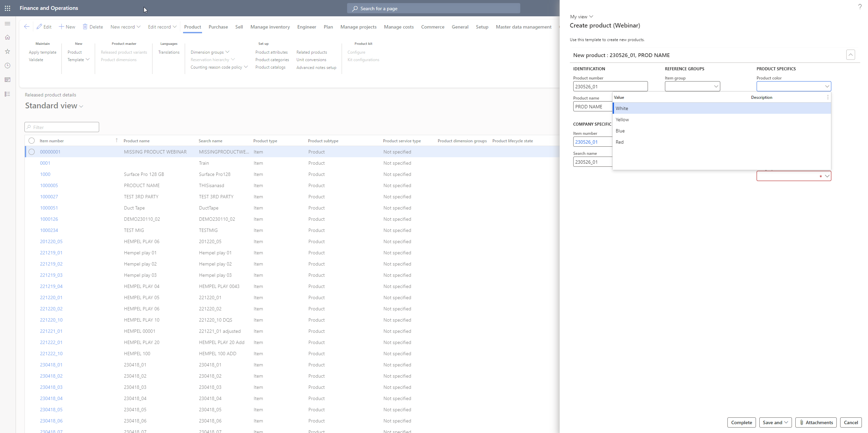
Task: Click the Validate icon under Maintain
Action: (35, 59)
